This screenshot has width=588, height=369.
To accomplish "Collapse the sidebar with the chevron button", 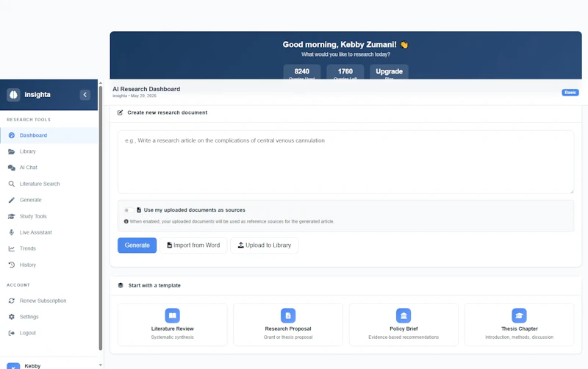I will click(85, 95).
